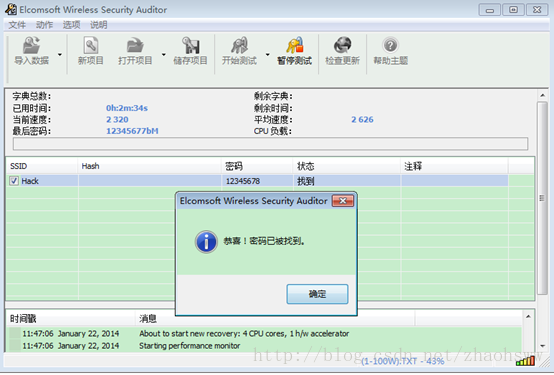Click the blue information icon in dialog
Screen dimensions: 554x375
click(206, 242)
